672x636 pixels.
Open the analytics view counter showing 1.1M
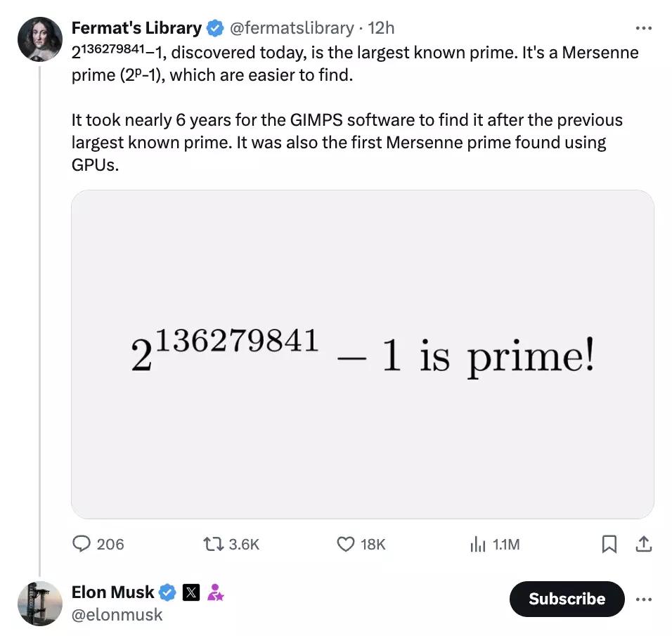coord(478,544)
